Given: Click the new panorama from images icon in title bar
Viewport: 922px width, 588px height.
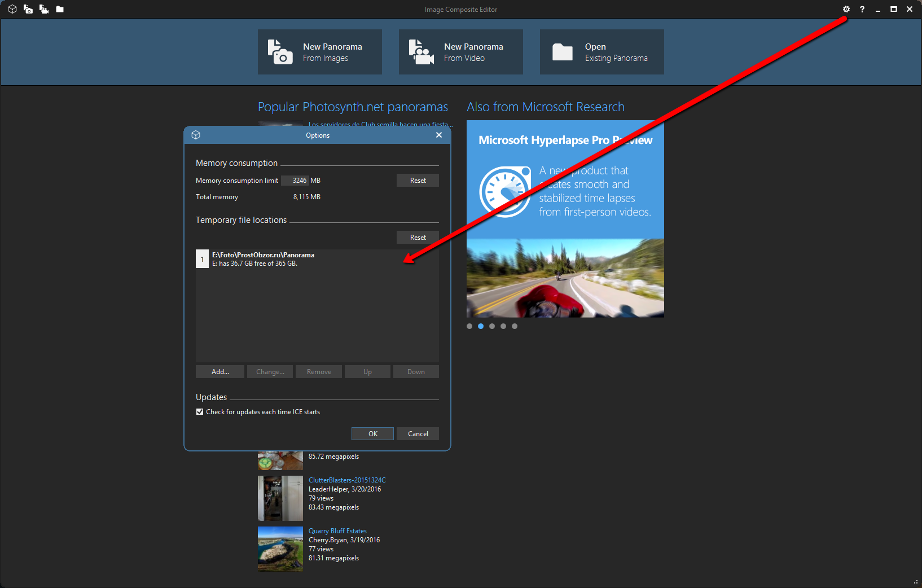Looking at the screenshot, I should (28, 9).
